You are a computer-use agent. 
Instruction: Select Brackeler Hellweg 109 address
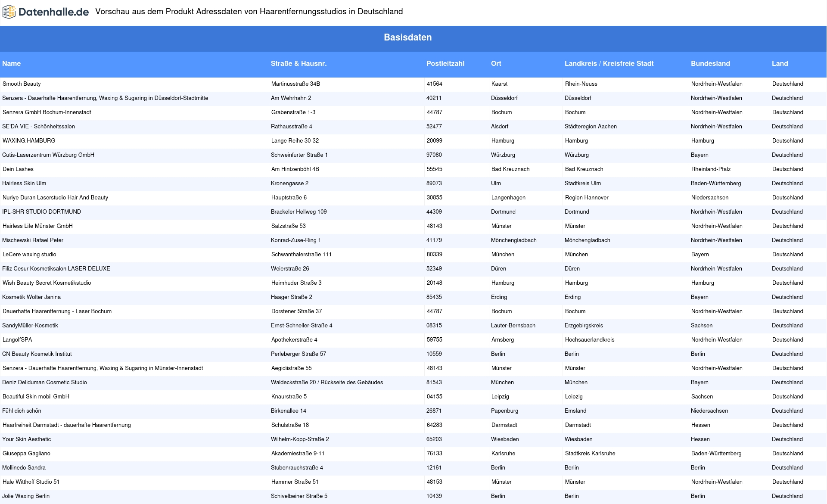[299, 212]
